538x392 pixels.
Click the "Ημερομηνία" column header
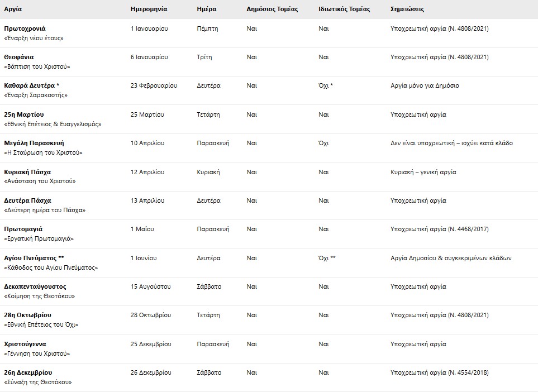click(x=149, y=9)
